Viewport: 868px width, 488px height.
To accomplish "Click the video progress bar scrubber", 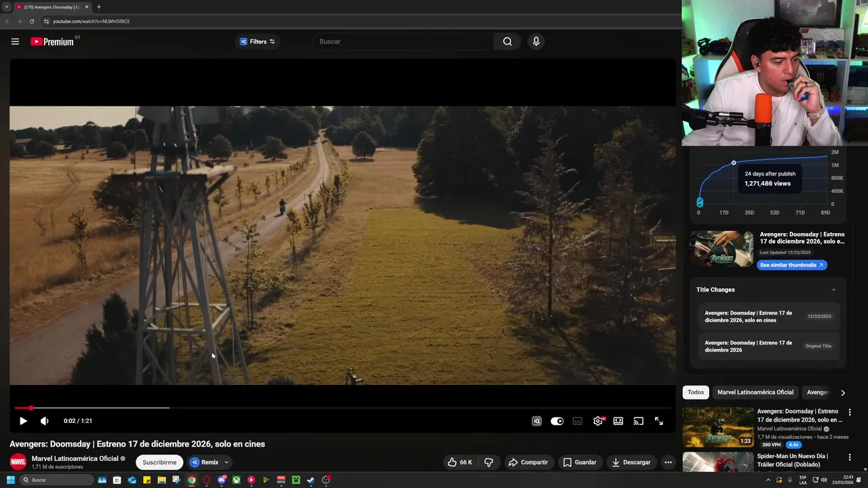I will 31,408.
